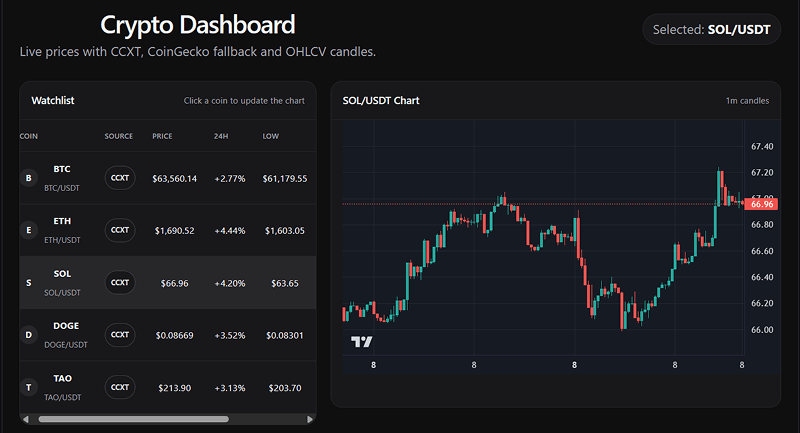Click the DOGE coin avatar icon
The height and width of the screenshot is (433, 800).
pyautogui.click(x=29, y=335)
